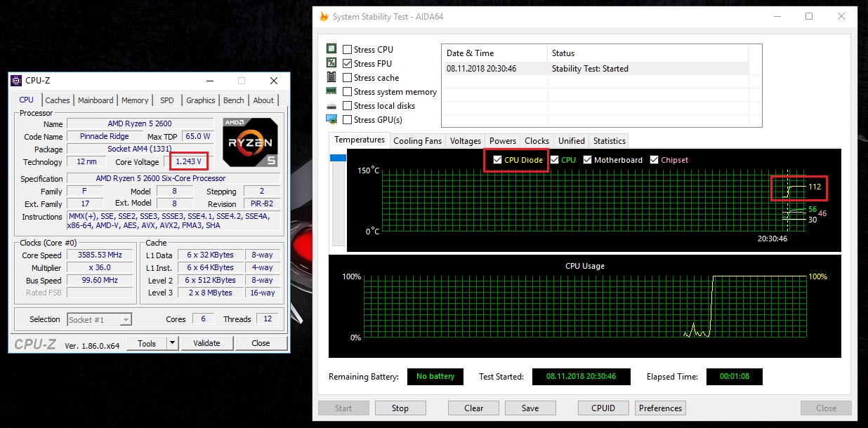The width and height of the screenshot is (868, 428).
Task: Click the CPU-Z app icon in title bar
Action: [16, 81]
